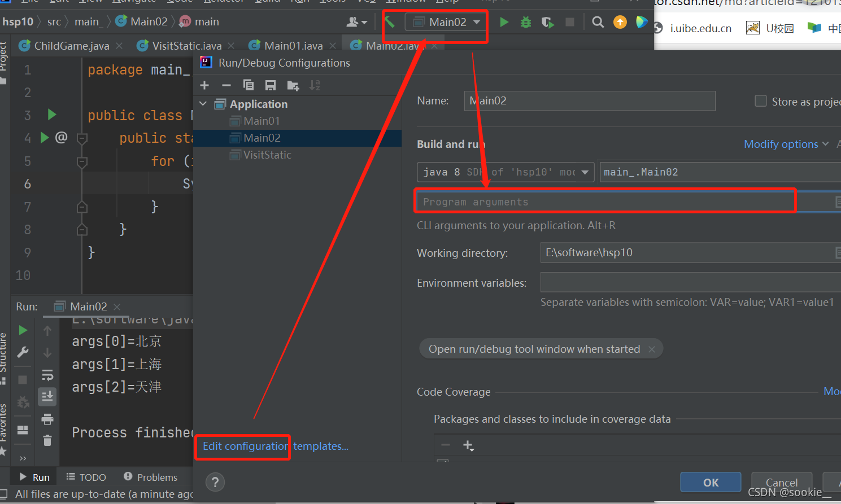
Task: Click the stop square icon in the main toolbar
Action: tap(570, 22)
